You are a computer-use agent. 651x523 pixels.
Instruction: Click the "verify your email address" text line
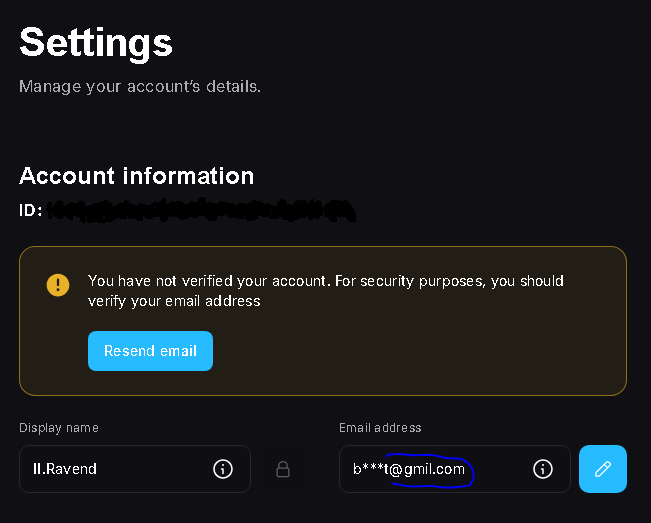[x=174, y=301]
